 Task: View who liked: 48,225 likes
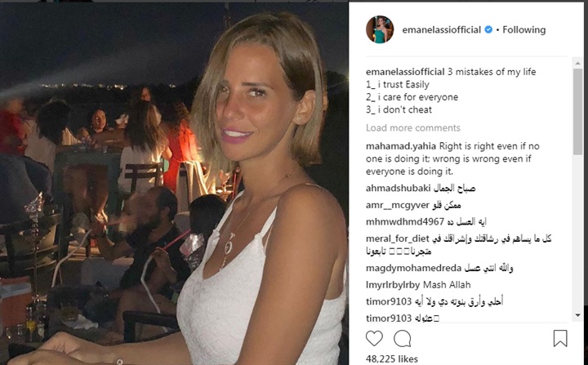(391, 359)
